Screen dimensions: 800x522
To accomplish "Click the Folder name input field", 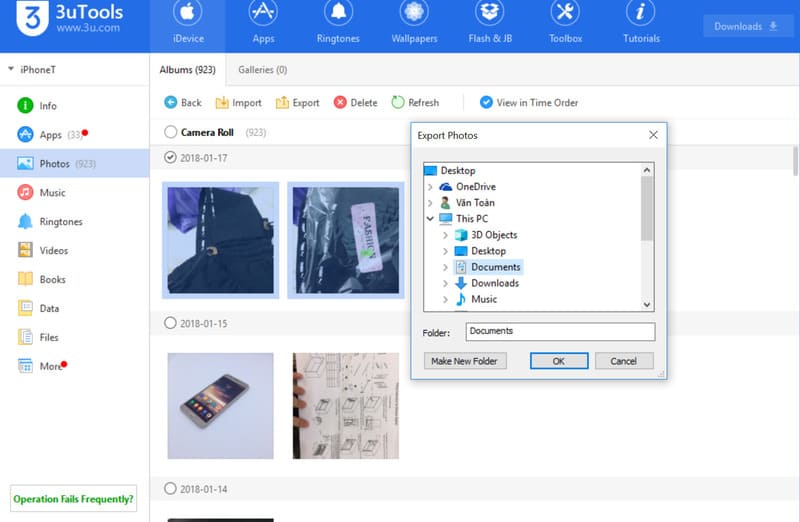I will point(559,331).
